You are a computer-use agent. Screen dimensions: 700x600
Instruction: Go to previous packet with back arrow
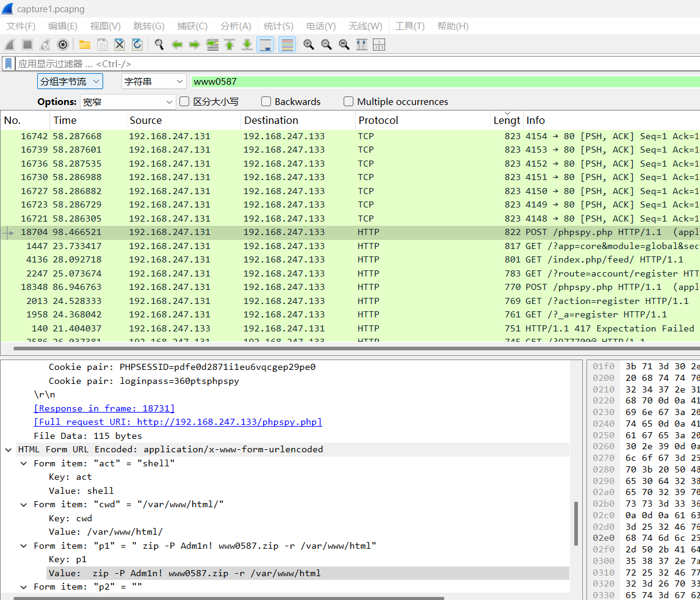tap(177, 45)
